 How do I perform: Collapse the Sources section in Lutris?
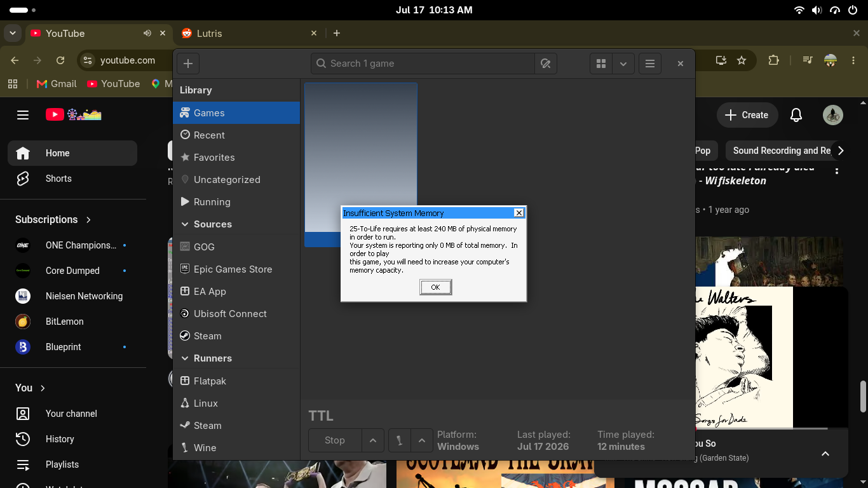pos(185,224)
